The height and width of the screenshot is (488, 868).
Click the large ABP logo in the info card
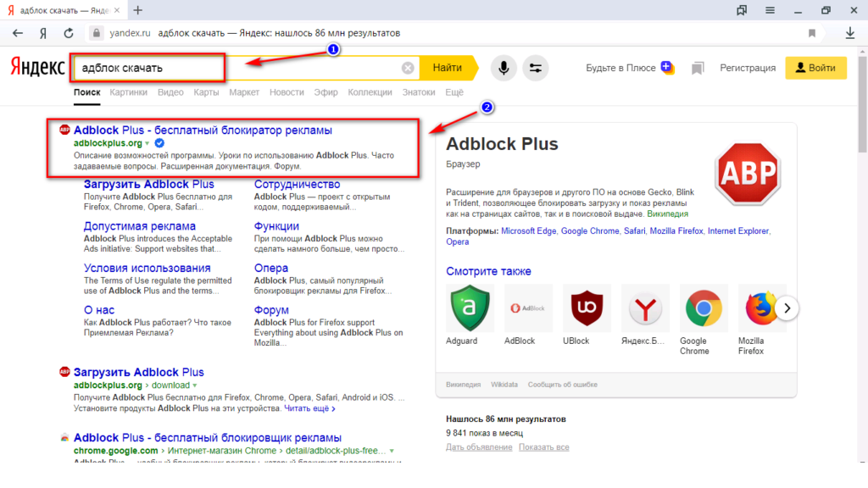pos(748,173)
